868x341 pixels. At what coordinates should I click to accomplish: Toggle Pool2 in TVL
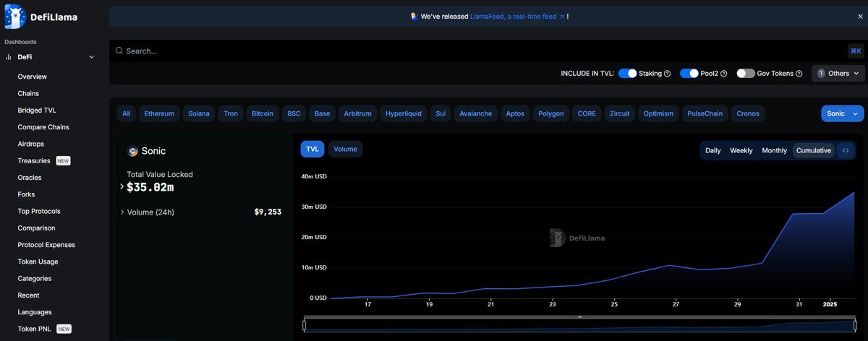click(x=689, y=74)
